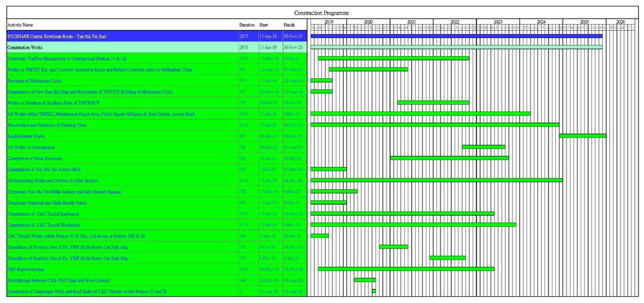
Task: Select the Establishment Works Gantt bar
Action: pyautogui.click(x=582, y=135)
